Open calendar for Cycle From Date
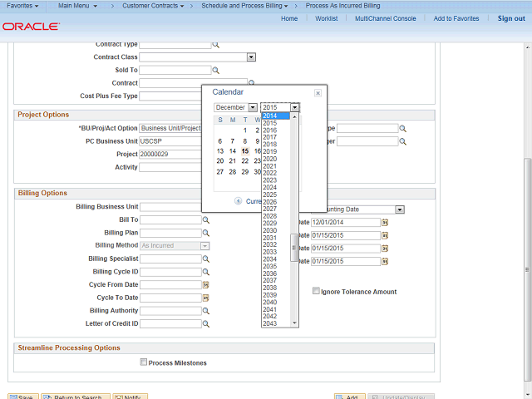 pos(206,285)
